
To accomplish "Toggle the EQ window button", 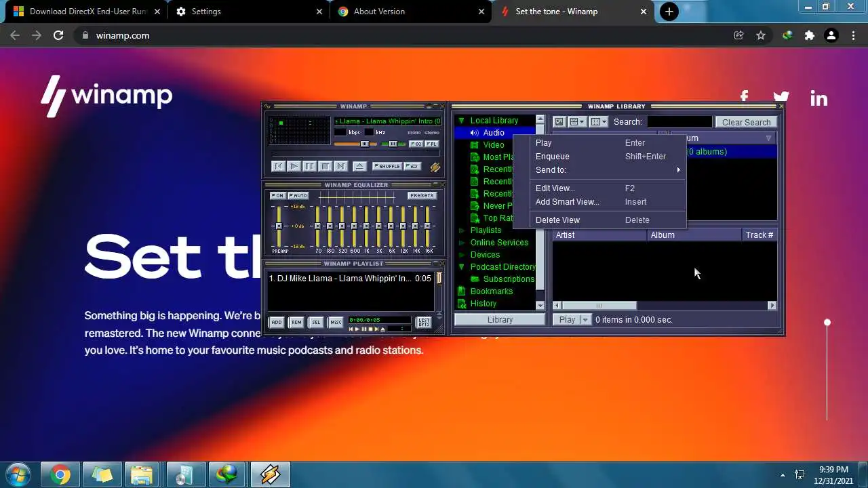I will coord(416,144).
